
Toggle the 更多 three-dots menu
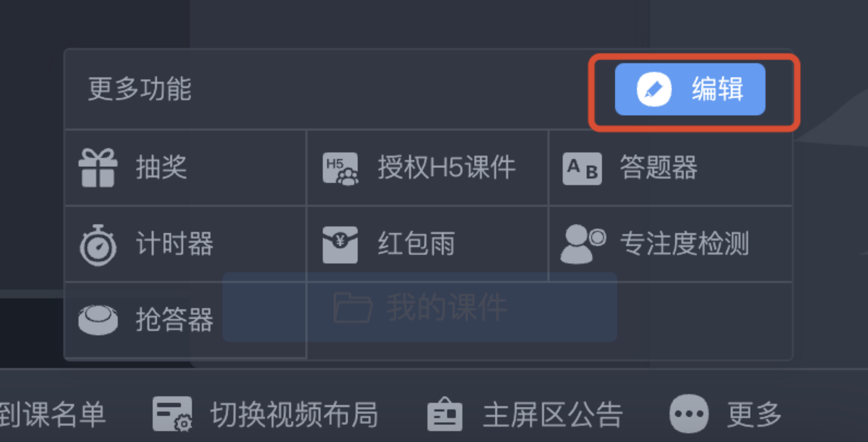pos(726,414)
